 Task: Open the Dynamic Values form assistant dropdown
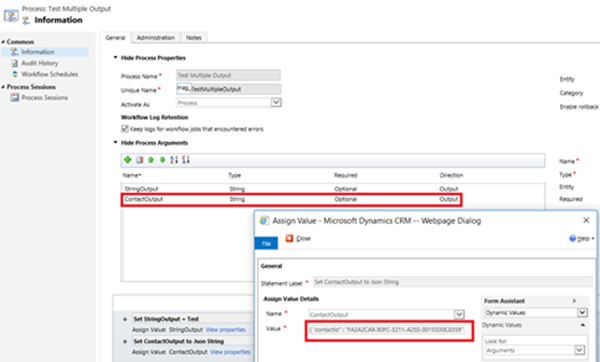[x=582, y=313]
